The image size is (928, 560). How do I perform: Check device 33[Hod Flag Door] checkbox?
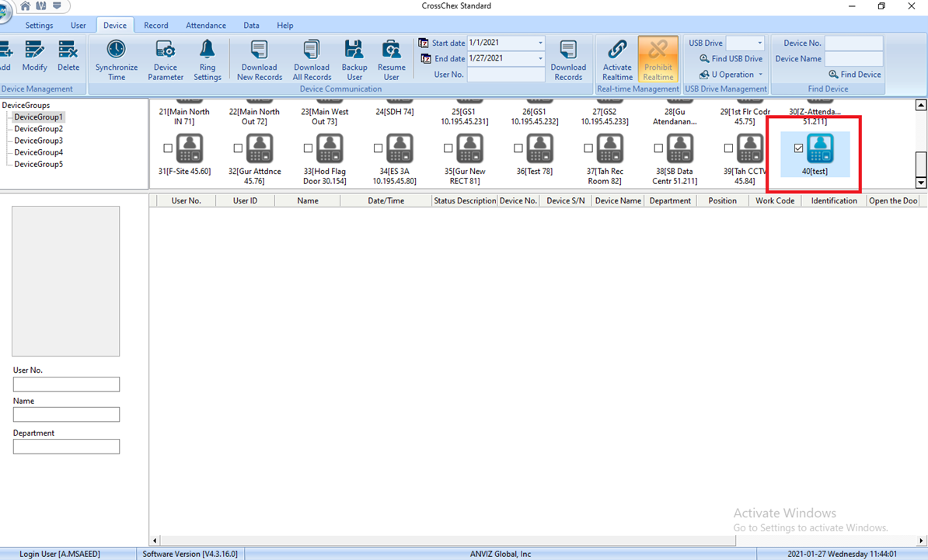[308, 148]
